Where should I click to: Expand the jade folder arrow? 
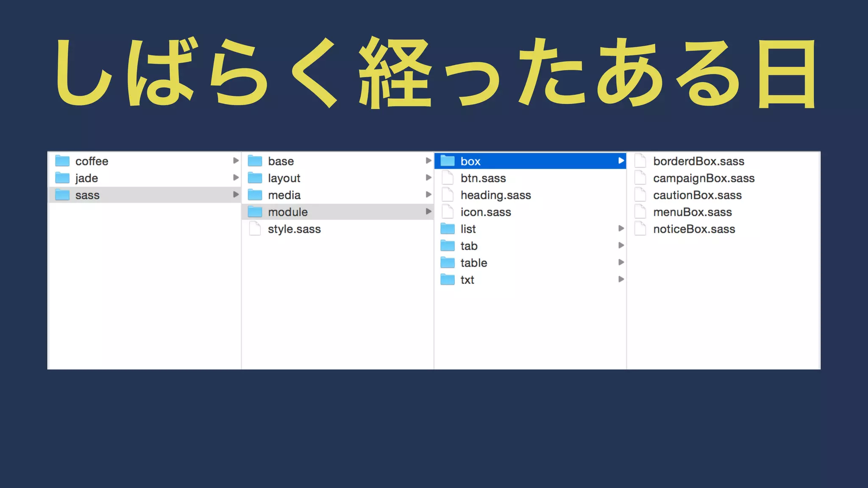(x=236, y=177)
